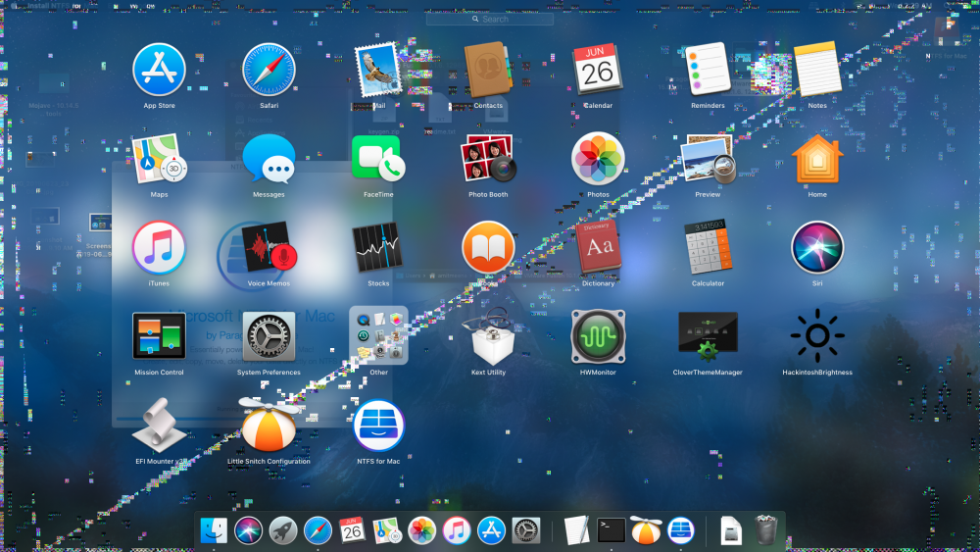Launch CloverThemeManager

coord(708,336)
